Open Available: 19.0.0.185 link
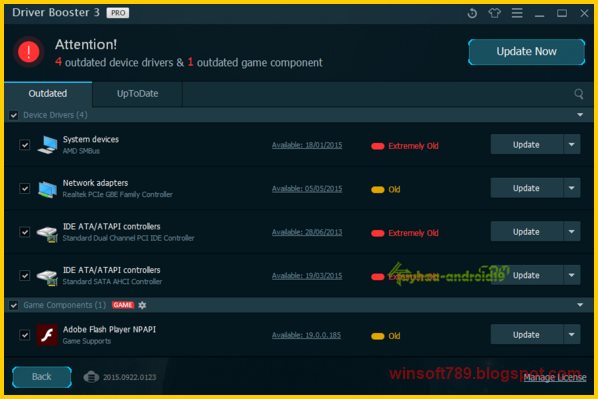The height and width of the screenshot is (399, 598). tap(306, 335)
